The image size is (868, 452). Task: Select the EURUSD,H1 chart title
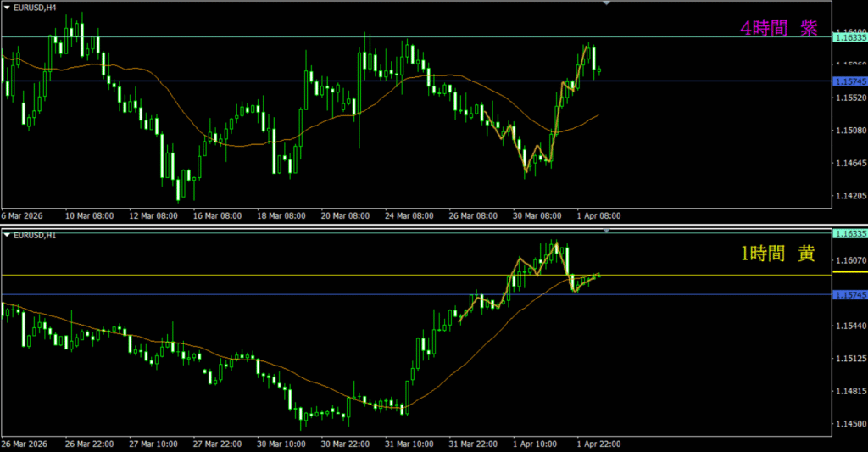click(x=32, y=234)
